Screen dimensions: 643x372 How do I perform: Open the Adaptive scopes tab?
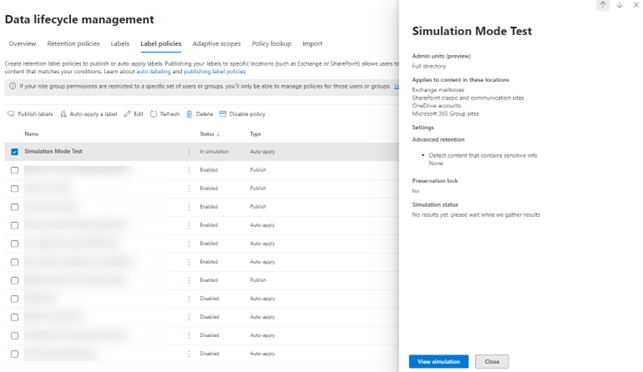217,43
